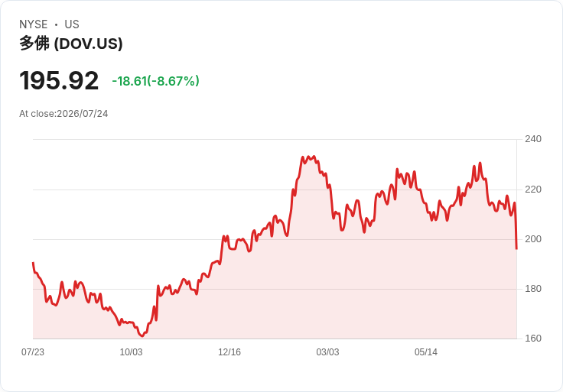Click the 240 y-axis price label
The height and width of the screenshot is (392, 563).
[x=533, y=139]
